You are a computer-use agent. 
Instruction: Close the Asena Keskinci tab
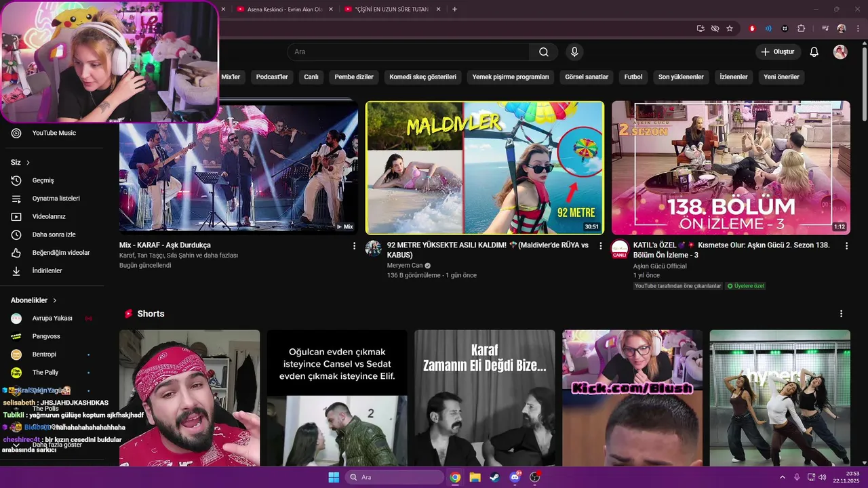[x=330, y=9]
